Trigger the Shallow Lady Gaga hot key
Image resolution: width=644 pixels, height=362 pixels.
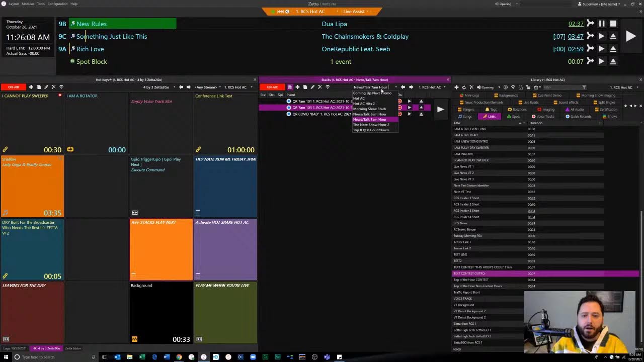point(32,187)
